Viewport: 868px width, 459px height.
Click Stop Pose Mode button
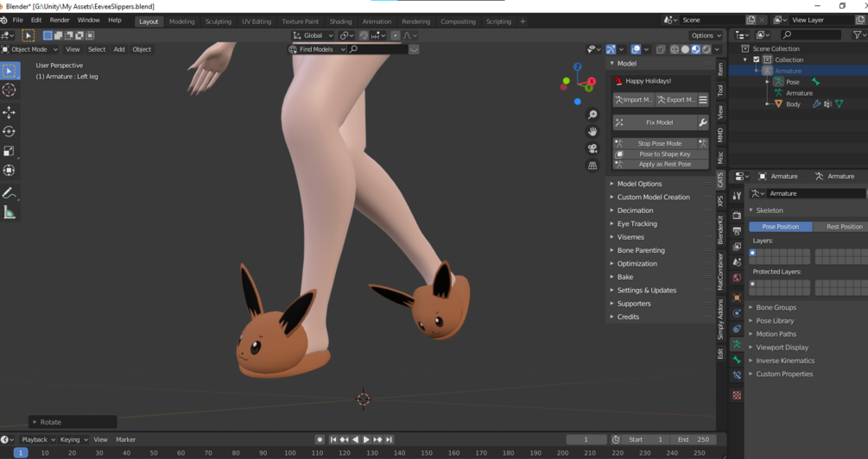pos(655,143)
